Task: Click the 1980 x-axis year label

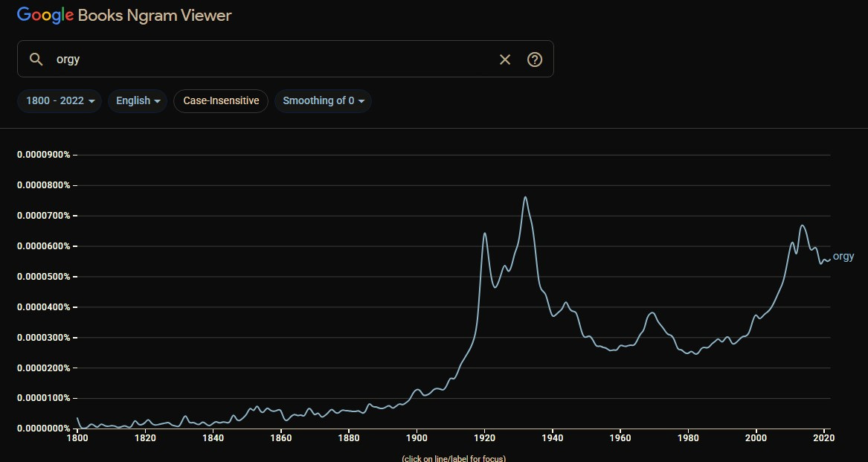Action: pos(688,437)
